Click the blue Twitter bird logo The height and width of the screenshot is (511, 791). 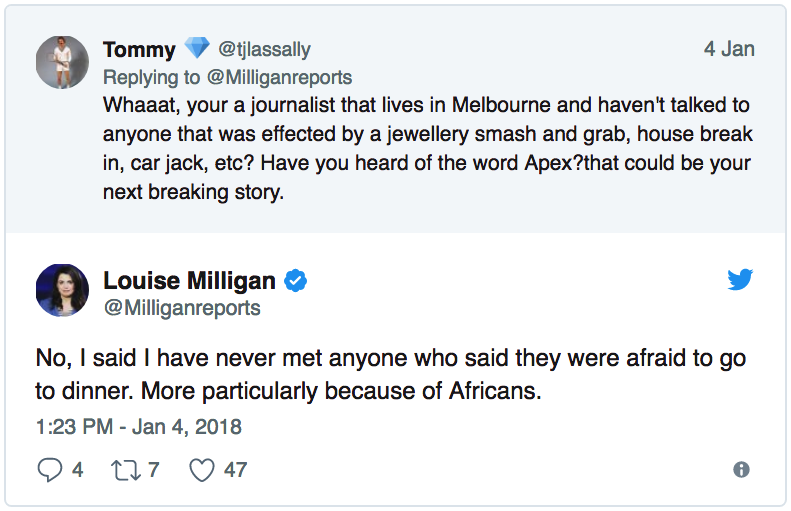click(x=740, y=281)
